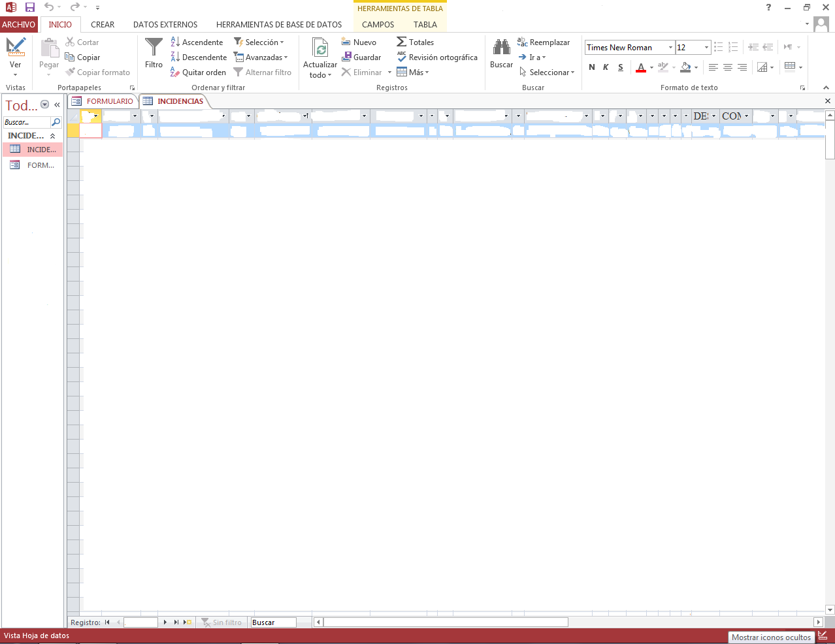The height and width of the screenshot is (644, 835).
Task: Run Revisión ortográfica spell check
Action: pyautogui.click(x=437, y=57)
